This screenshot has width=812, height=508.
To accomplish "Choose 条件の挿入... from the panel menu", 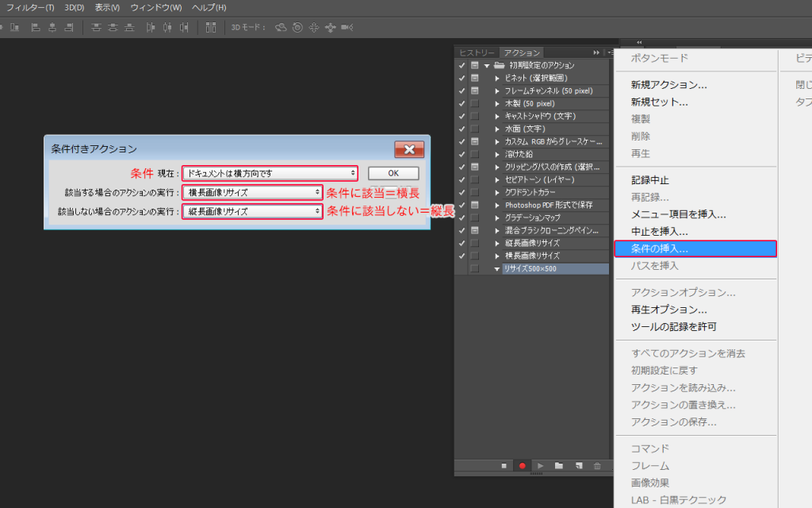I will (695, 248).
